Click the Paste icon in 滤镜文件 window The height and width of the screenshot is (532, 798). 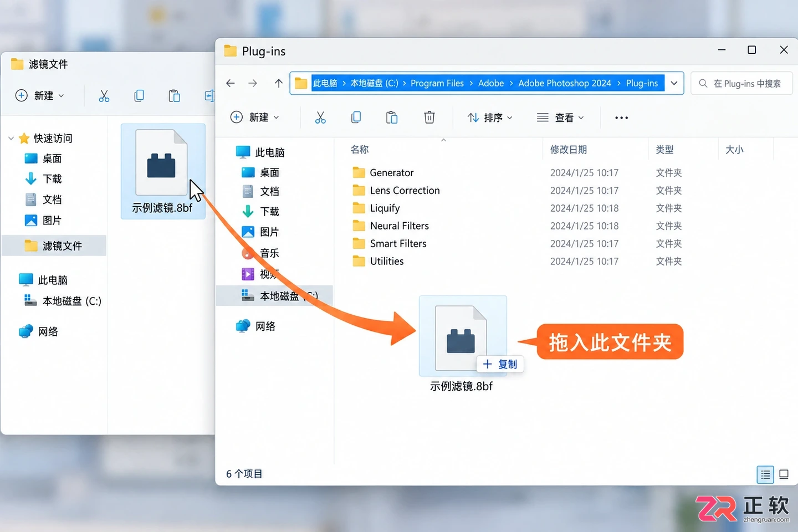(x=174, y=96)
